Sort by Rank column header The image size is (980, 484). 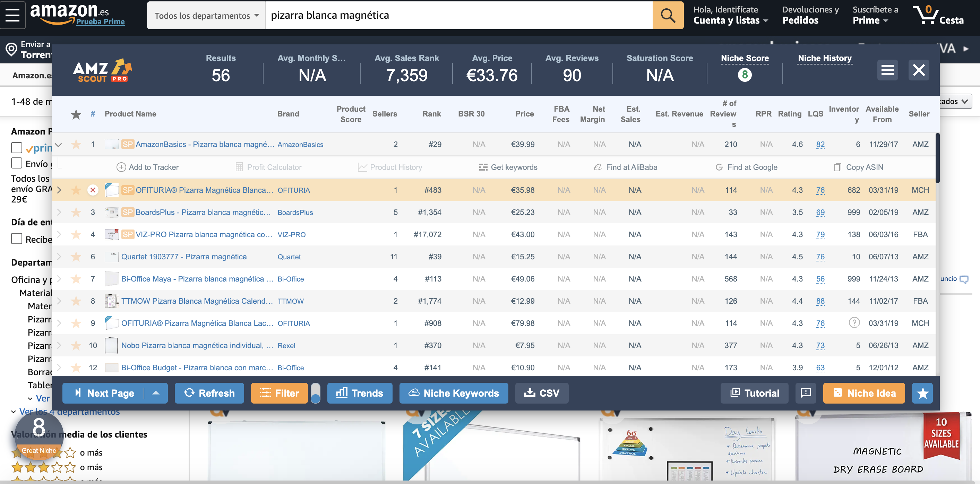click(432, 114)
